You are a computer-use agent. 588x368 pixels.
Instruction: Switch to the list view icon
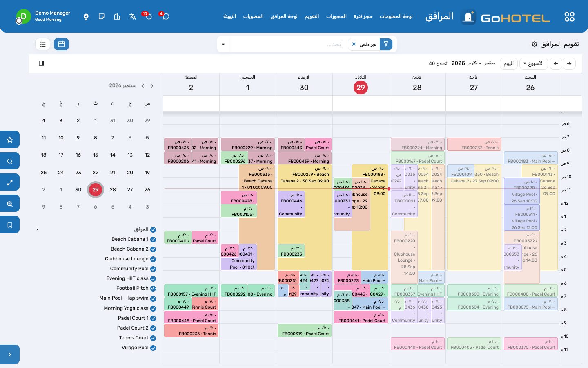click(43, 44)
